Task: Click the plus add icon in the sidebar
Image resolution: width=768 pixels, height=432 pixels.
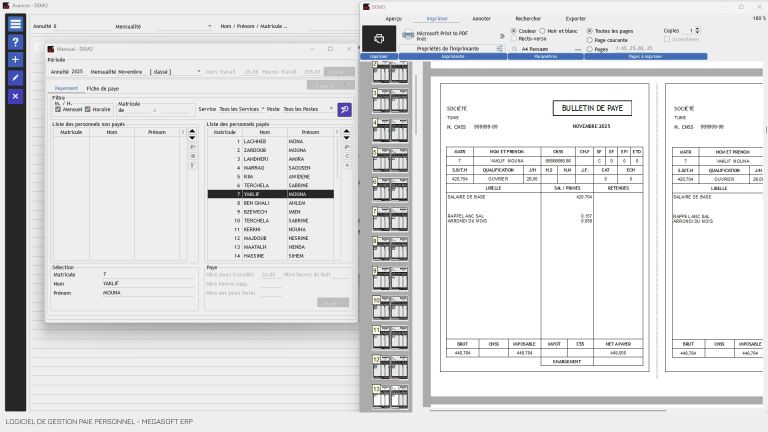Action: 15,60
